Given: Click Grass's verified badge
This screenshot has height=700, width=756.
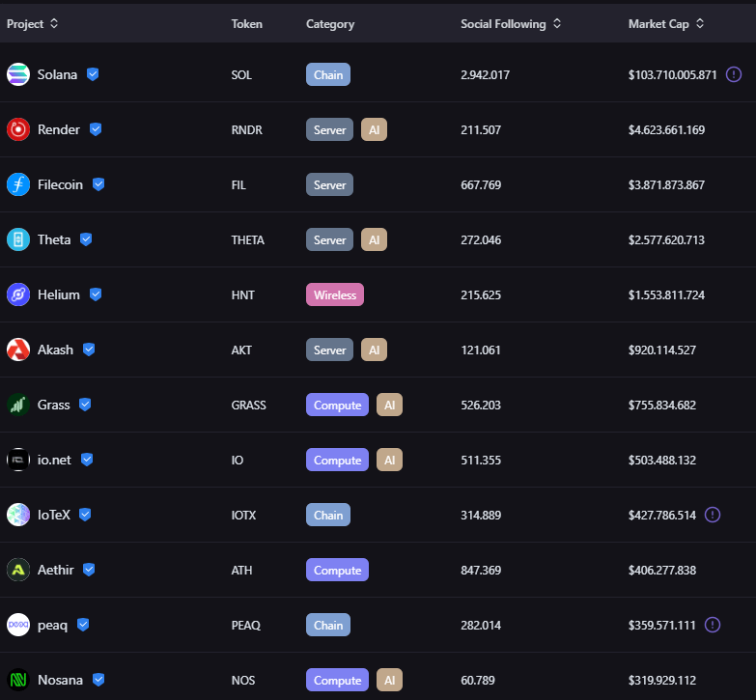Looking at the screenshot, I should point(85,404).
